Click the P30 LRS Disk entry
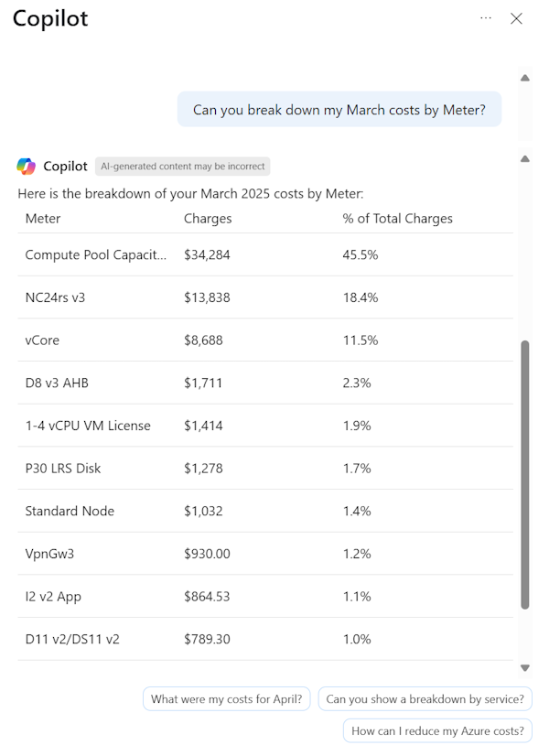Screen dimensions: 549x756 pyautogui.click(x=63, y=469)
